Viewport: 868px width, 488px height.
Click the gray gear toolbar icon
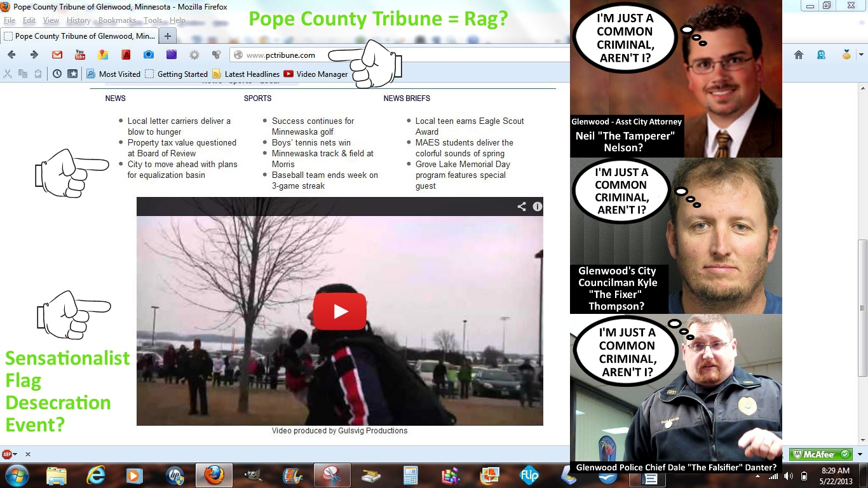[x=194, y=55]
